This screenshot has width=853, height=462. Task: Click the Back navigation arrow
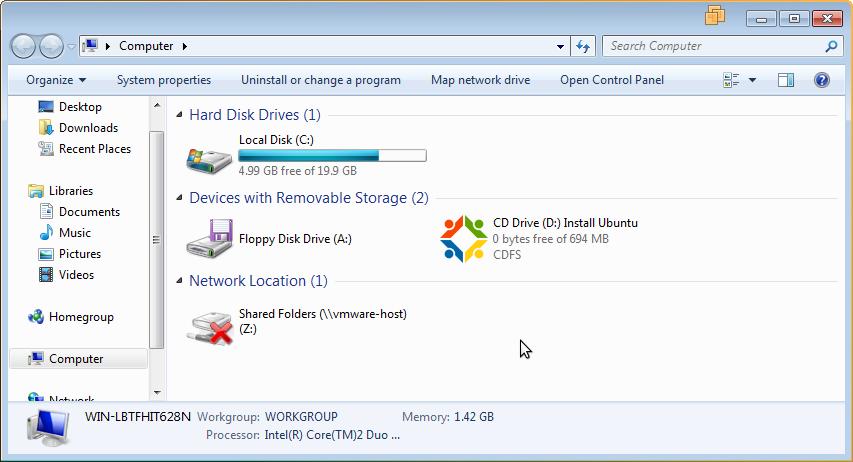coord(23,47)
